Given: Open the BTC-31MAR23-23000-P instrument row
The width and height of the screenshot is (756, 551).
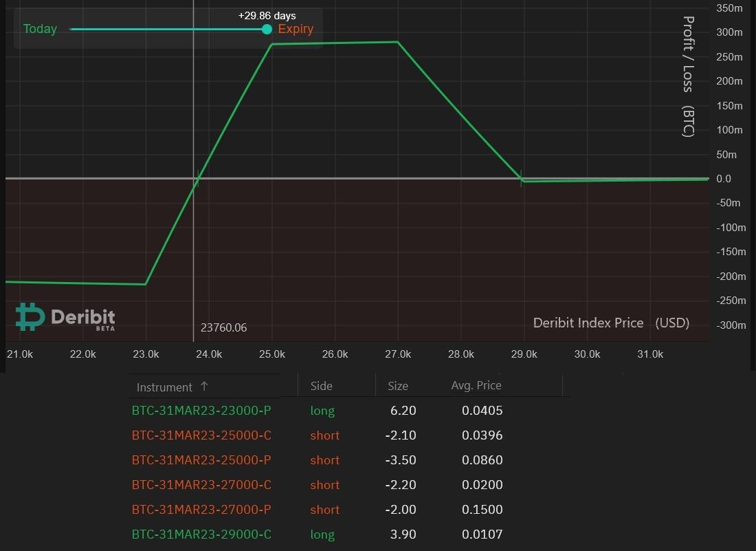Looking at the screenshot, I should click(x=201, y=411).
